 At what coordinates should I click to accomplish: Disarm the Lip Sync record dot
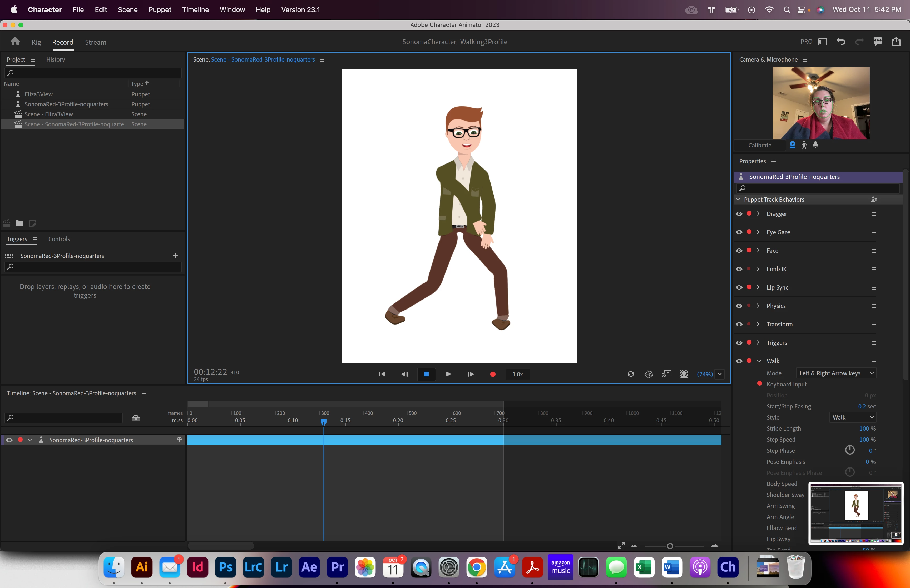tap(749, 287)
